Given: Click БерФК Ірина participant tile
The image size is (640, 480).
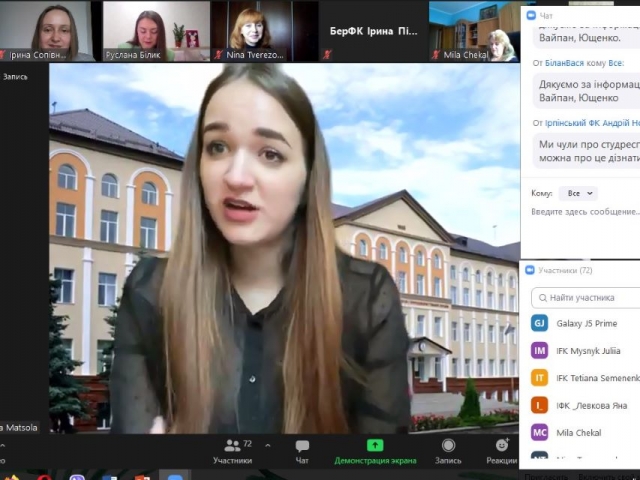Looking at the screenshot, I should click(x=373, y=31).
